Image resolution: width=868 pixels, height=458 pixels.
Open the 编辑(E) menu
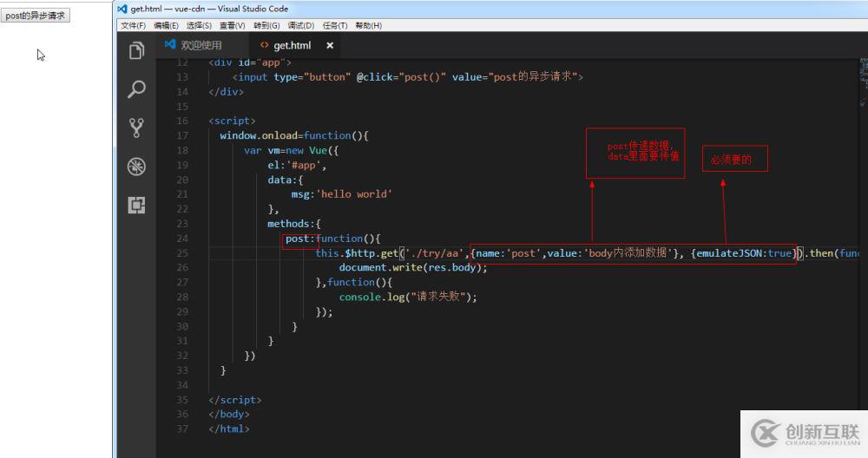(x=166, y=25)
